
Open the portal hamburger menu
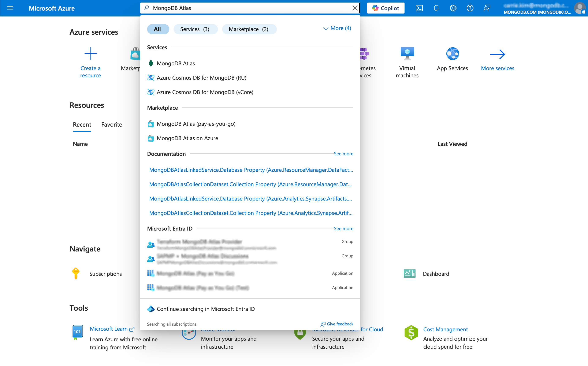point(10,8)
